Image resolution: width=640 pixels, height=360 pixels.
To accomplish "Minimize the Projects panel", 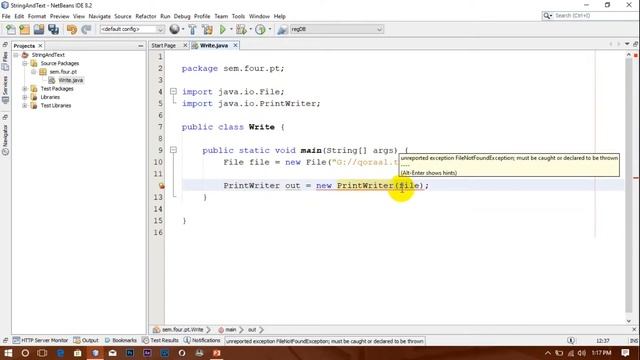I will click(141, 46).
